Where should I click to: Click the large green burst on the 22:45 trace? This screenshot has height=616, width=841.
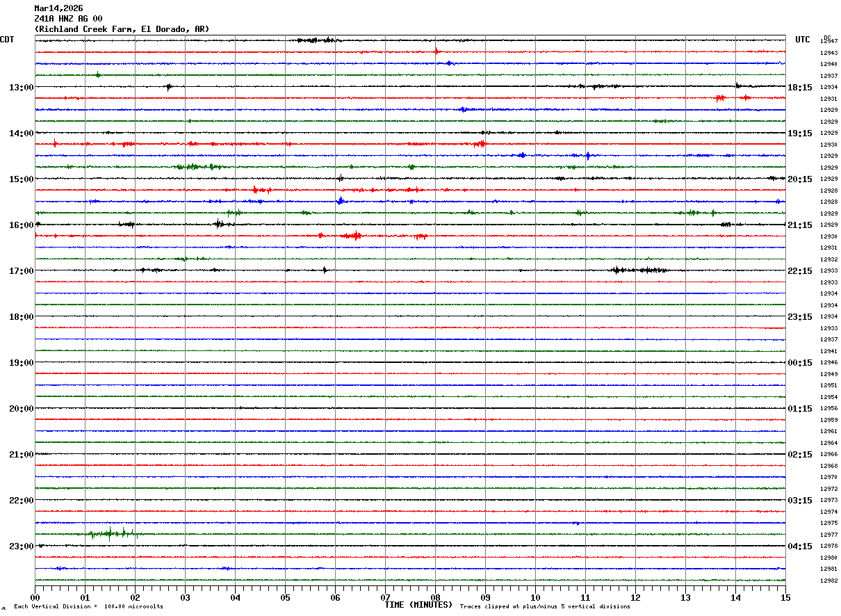pyautogui.click(x=111, y=534)
